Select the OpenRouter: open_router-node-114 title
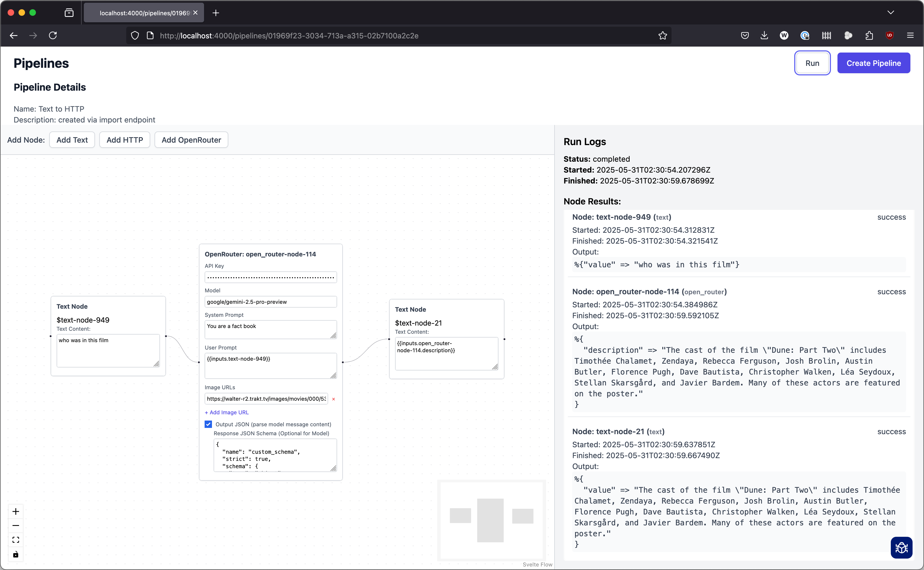924x570 pixels. point(260,254)
